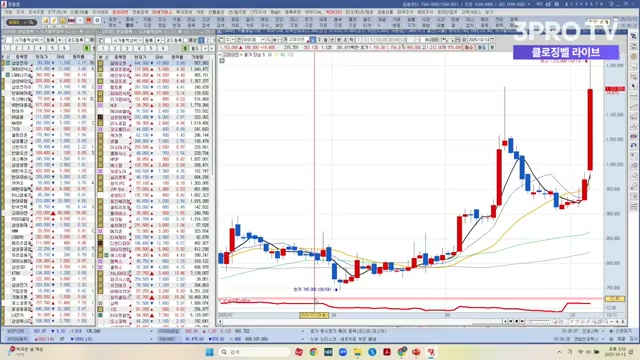This screenshot has height=360, width=640.
Task: Sort the left list by 등락률 column
Action: click(x=78, y=57)
